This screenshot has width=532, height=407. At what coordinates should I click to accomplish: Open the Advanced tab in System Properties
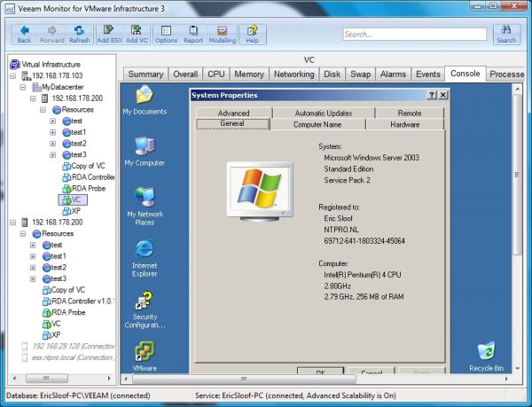pos(234,113)
